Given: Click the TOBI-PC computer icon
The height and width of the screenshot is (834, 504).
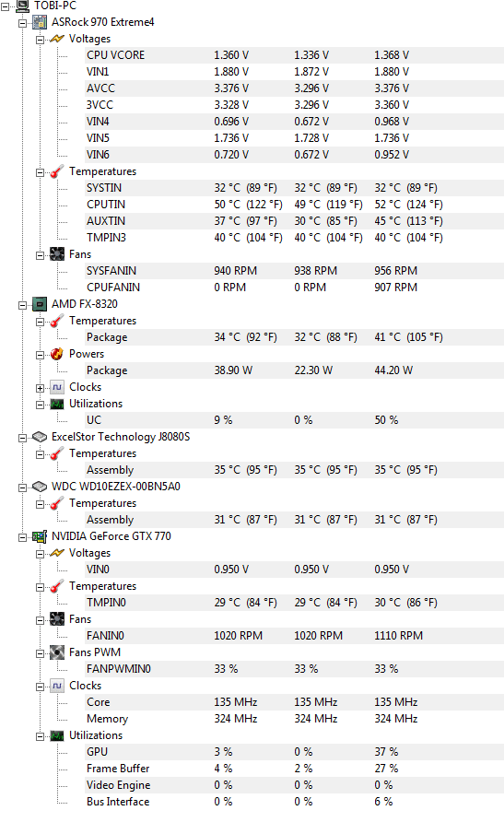Looking at the screenshot, I should (22, 6).
